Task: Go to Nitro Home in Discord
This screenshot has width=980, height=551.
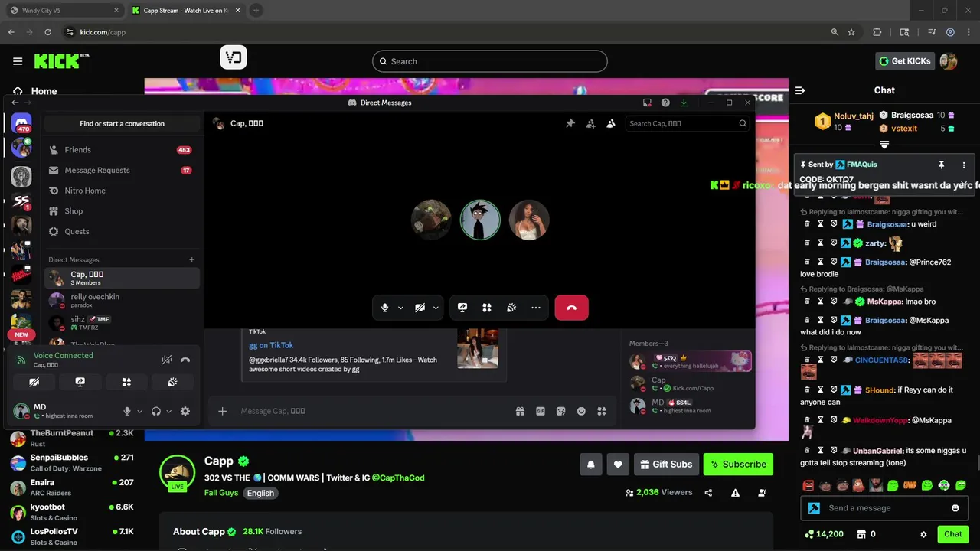Action: (122, 191)
